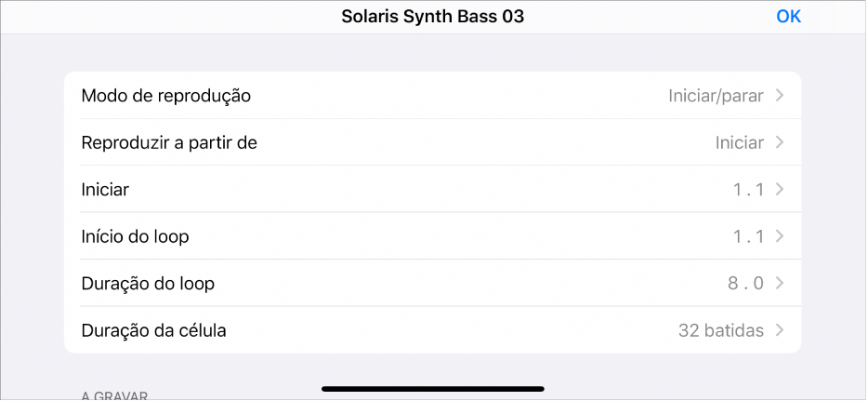Expand chevron beside Iniciar 1.1 value
This screenshot has width=868, height=401.
point(780,190)
